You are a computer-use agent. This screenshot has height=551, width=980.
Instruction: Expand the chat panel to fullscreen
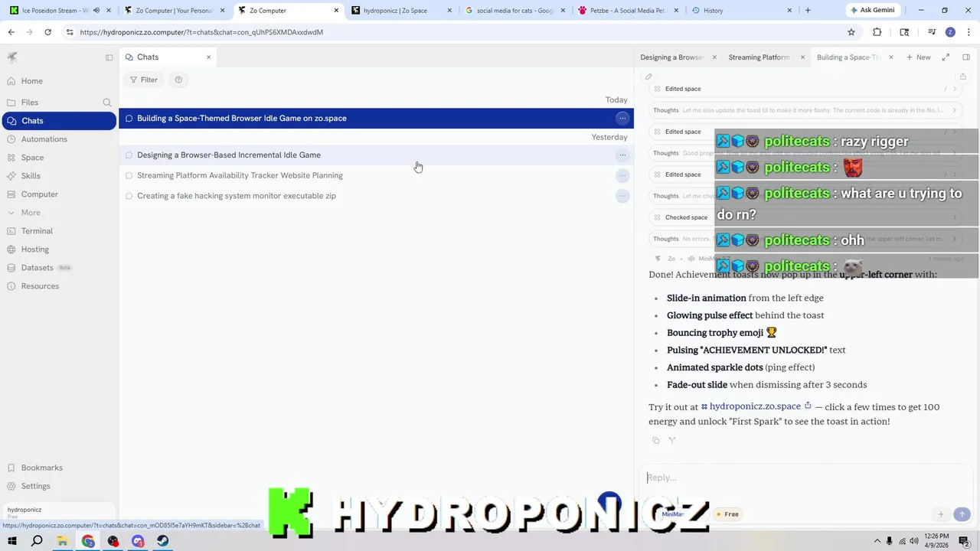946,57
